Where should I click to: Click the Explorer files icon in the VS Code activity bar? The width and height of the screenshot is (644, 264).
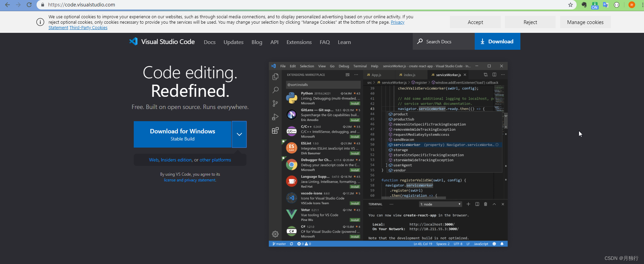[x=275, y=77]
